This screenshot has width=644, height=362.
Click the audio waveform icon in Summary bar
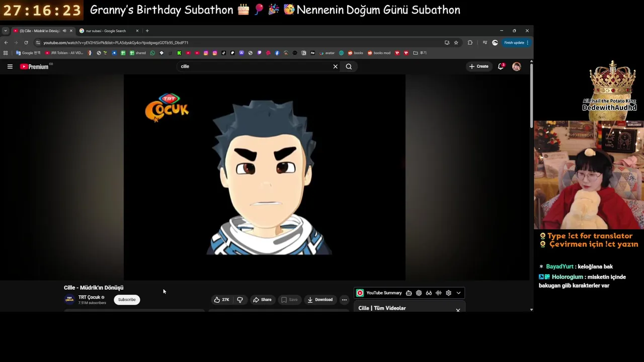439,293
